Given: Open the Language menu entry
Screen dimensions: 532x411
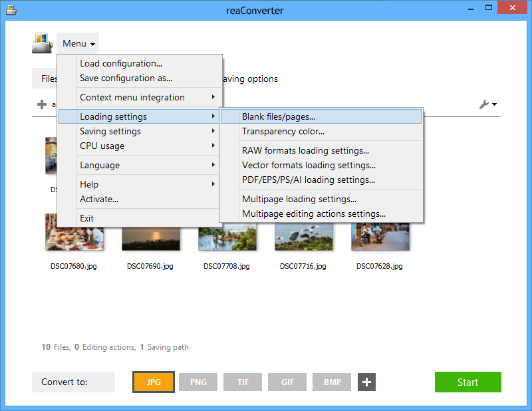Looking at the screenshot, I should 140,165.
